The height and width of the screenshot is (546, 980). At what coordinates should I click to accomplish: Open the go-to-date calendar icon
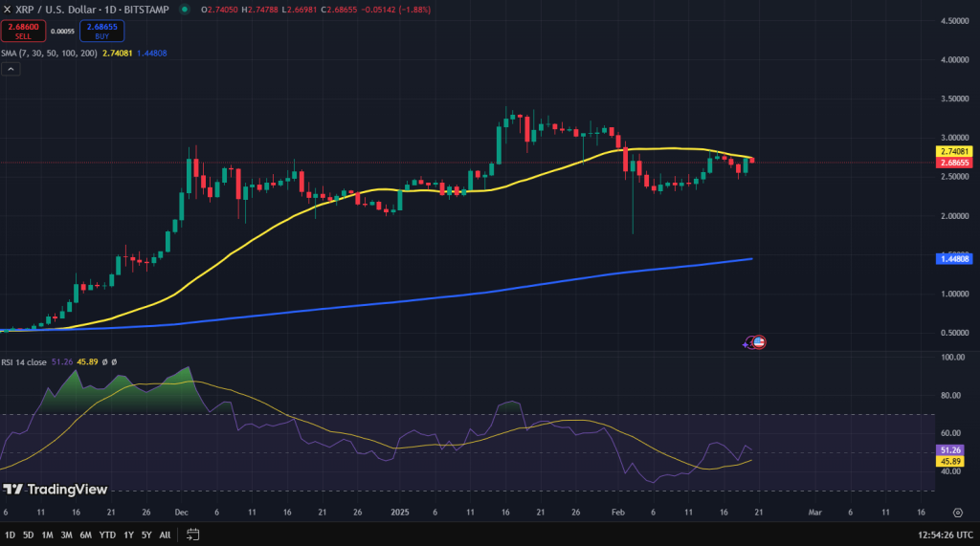pyautogui.click(x=193, y=535)
